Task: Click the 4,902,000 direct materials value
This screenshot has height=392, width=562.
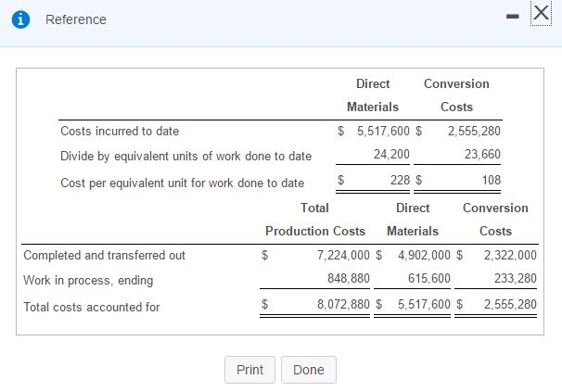Action: 424,256
